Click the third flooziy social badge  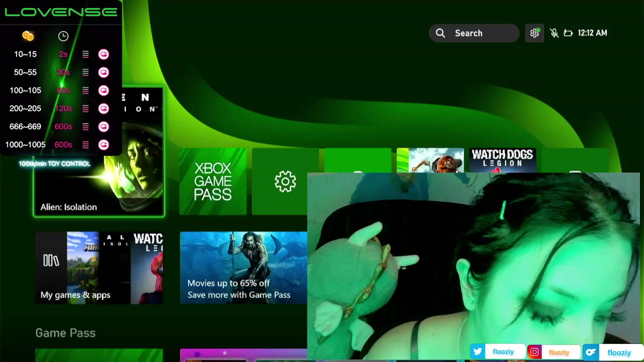[612, 352]
